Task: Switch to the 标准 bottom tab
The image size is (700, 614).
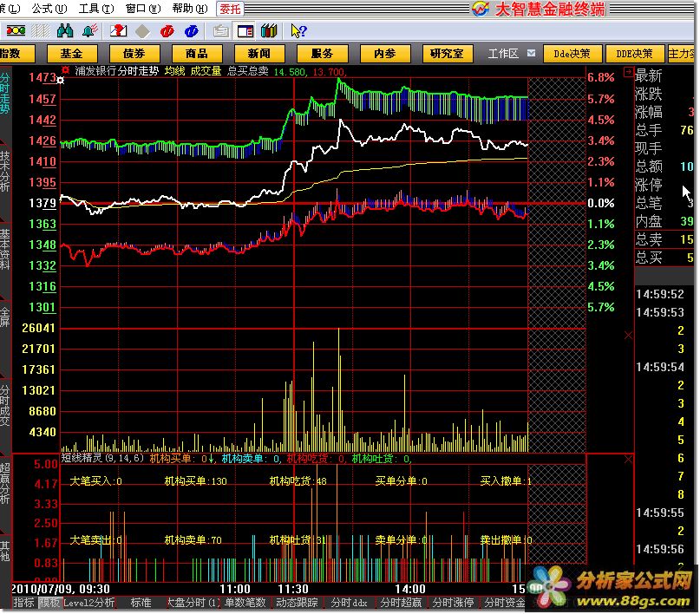Action: click(141, 603)
